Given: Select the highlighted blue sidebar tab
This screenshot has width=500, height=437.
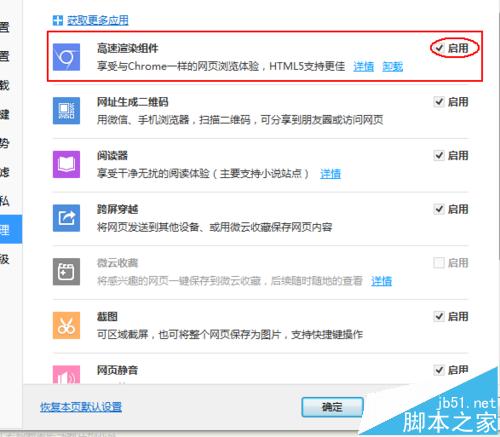Looking at the screenshot, I should [11, 229].
